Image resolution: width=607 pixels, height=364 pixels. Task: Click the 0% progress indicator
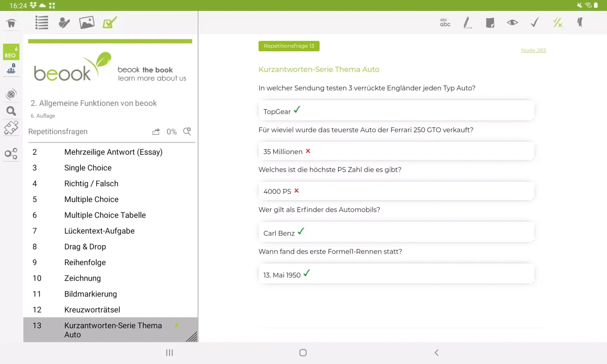[x=172, y=132]
